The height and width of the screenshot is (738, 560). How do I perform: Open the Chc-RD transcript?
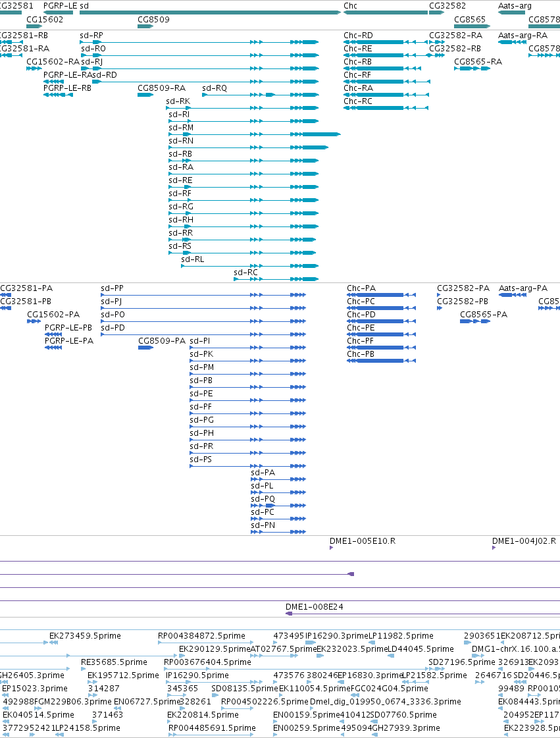click(x=358, y=36)
